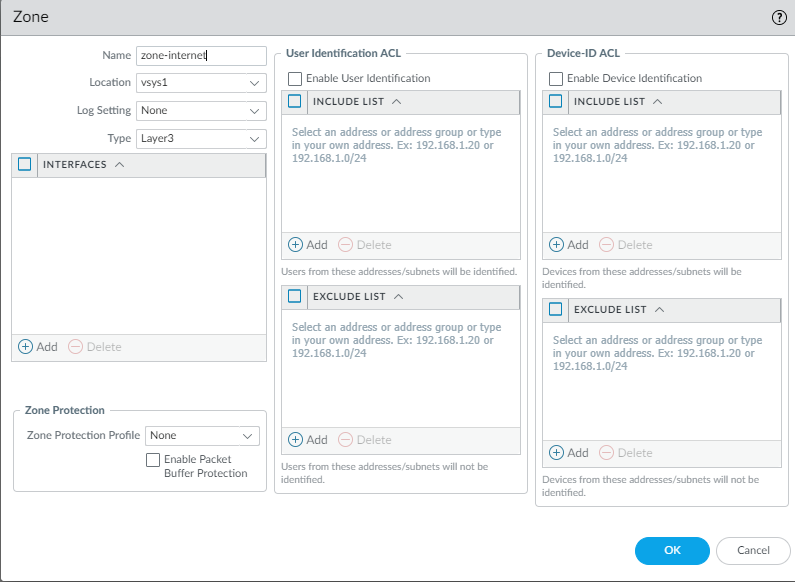
Task: Click the OK button
Action: (672, 551)
